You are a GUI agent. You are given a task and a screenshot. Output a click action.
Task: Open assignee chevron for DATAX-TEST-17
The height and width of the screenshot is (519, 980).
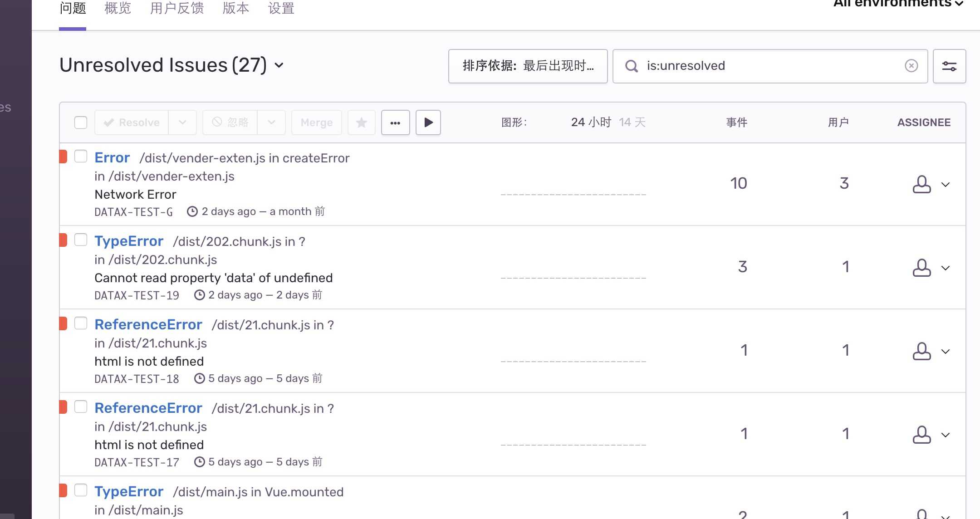pyautogui.click(x=946, y=435)
